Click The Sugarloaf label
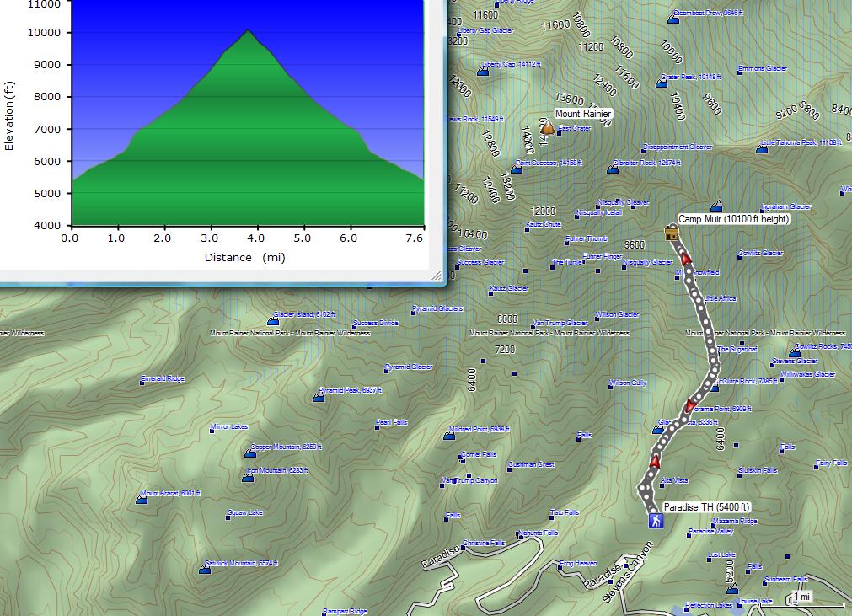The width and height of the screenshot is (852, 616). coord(737,349)
